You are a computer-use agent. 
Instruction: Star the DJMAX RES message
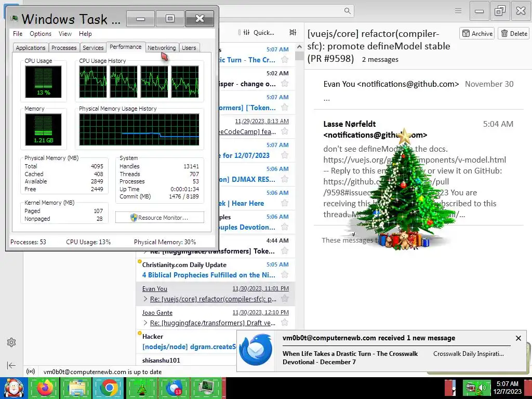[285, 179]
